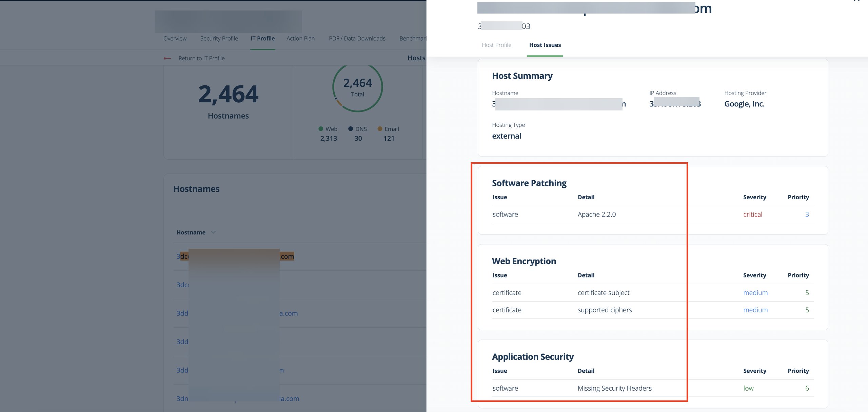
Task: Open the Overview tab
Action: [x=175, y=39]
